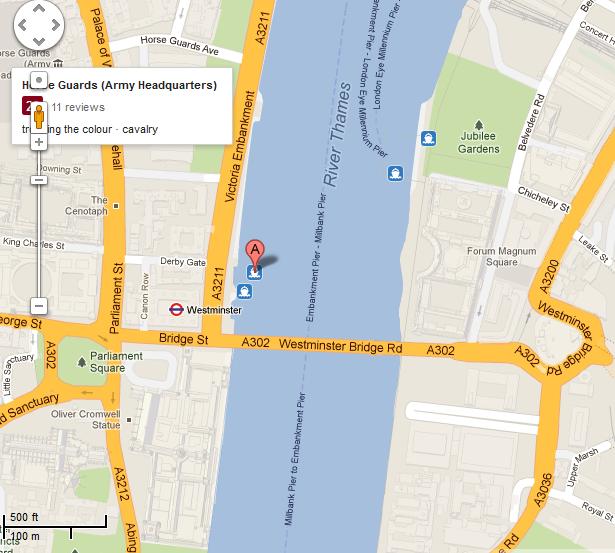Zoom in with the plus button

[39, 142]
